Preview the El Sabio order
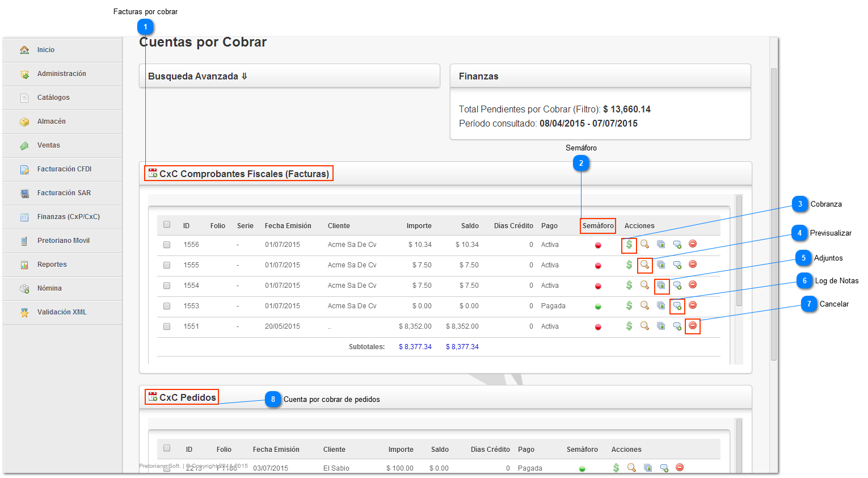 (x=631, y=468)
